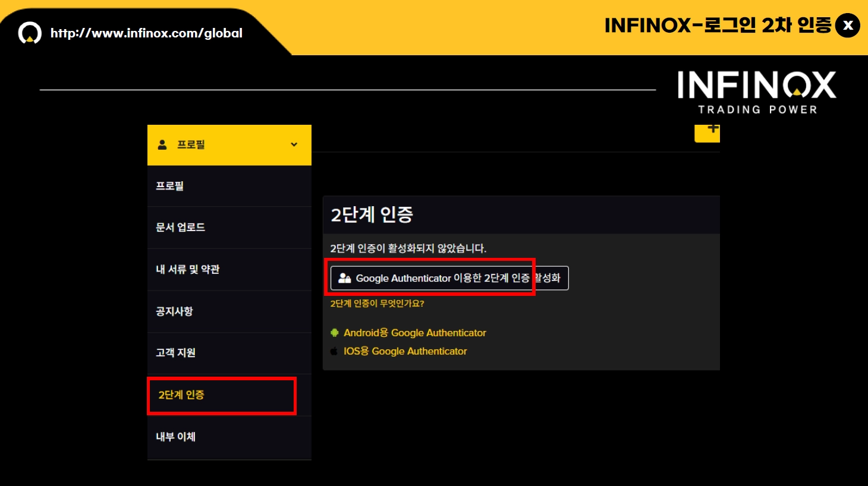Click the INFINOX Trading Power logo
This screenshot has height=486, width=868.
[757, 93]
